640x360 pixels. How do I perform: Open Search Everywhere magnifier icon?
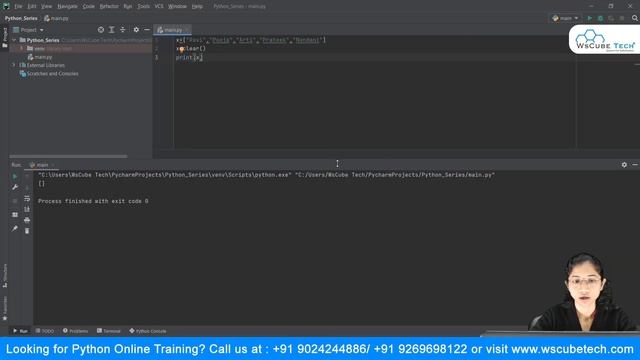click(635, 18)
